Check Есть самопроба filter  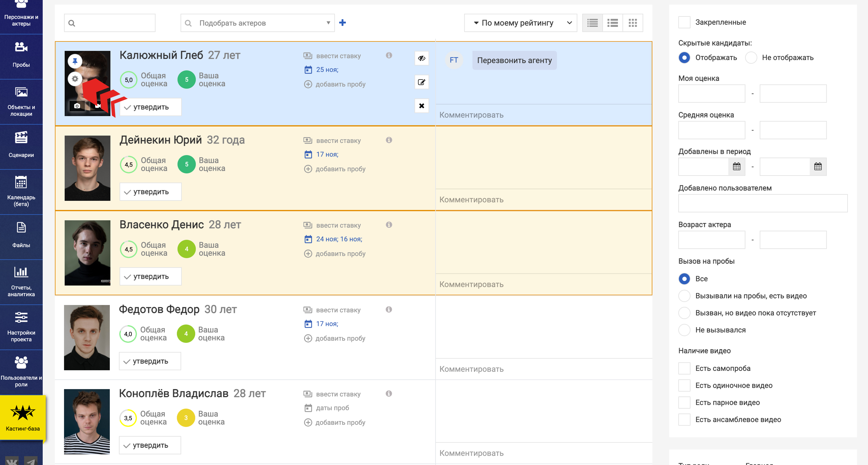pyautogui.click(x=684, y=368)
